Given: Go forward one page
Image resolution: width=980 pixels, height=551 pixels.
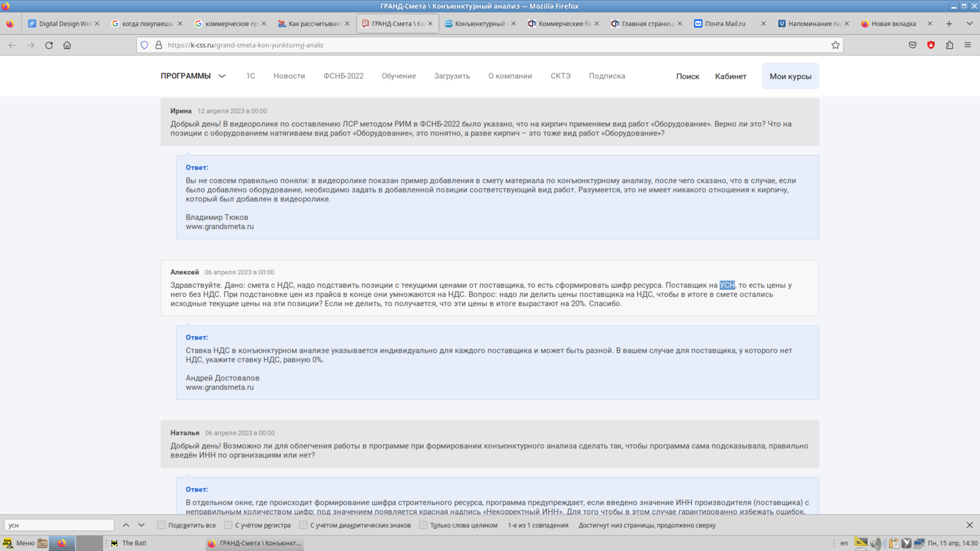Looking at the screenshot, I should point(31,45).
